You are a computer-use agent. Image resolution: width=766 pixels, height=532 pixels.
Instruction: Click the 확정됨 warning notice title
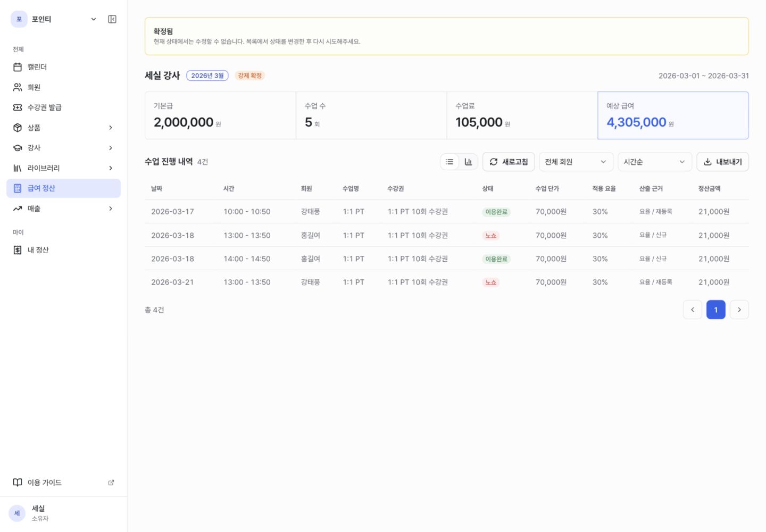[163, 31]
